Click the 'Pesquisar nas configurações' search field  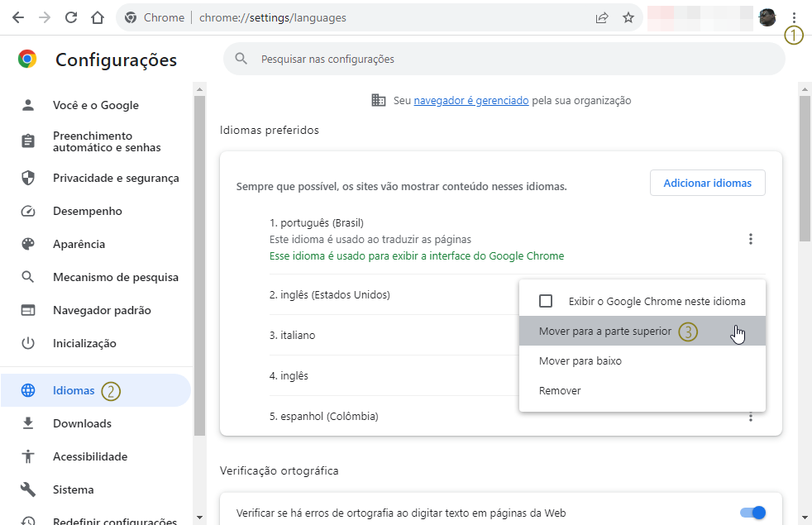pos(504,59)
